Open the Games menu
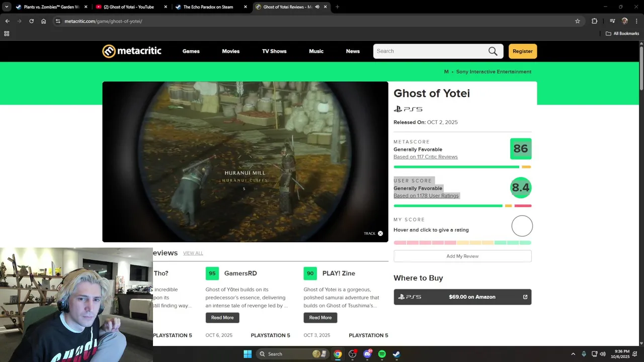The image size is (644, 362). (191, 51)
